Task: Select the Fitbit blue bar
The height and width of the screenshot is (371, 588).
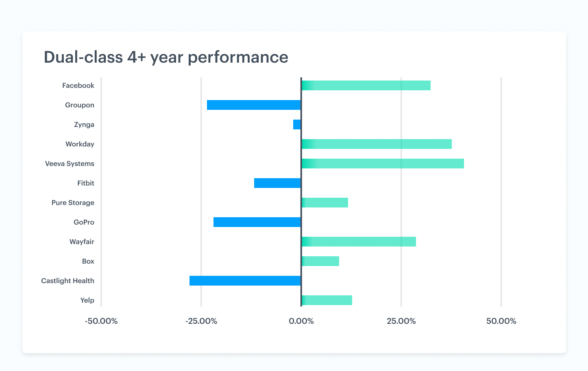Action: pyautogui.click(x=278, y=183)
